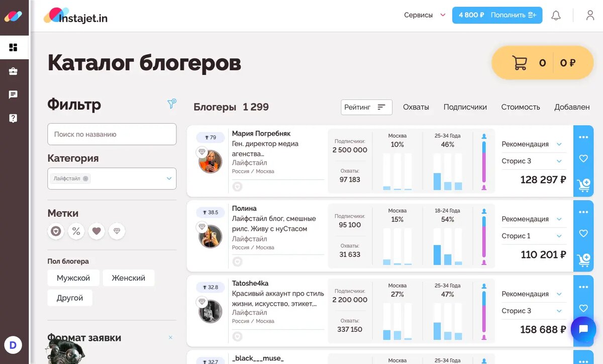Screen dimensions: 603x364
Task: Toggle the percent discount tag in Метки
Action: [76, 231]
